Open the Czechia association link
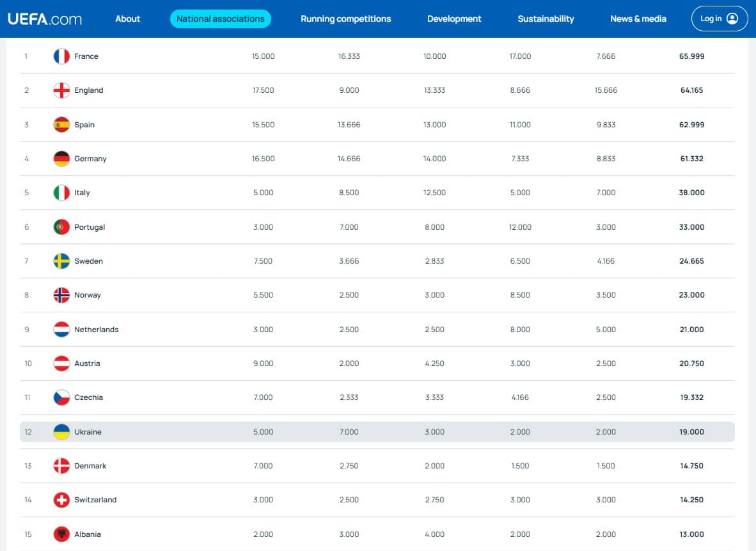Image resolution: width=756 pixels, height=551 pixels. [89, 397]
